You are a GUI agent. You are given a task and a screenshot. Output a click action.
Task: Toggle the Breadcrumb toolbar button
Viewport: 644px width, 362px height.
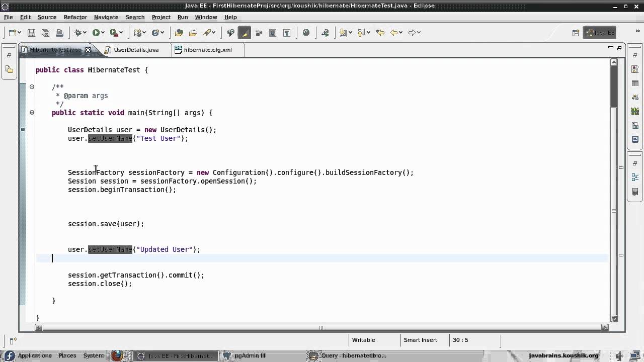(x=230, y=33)
